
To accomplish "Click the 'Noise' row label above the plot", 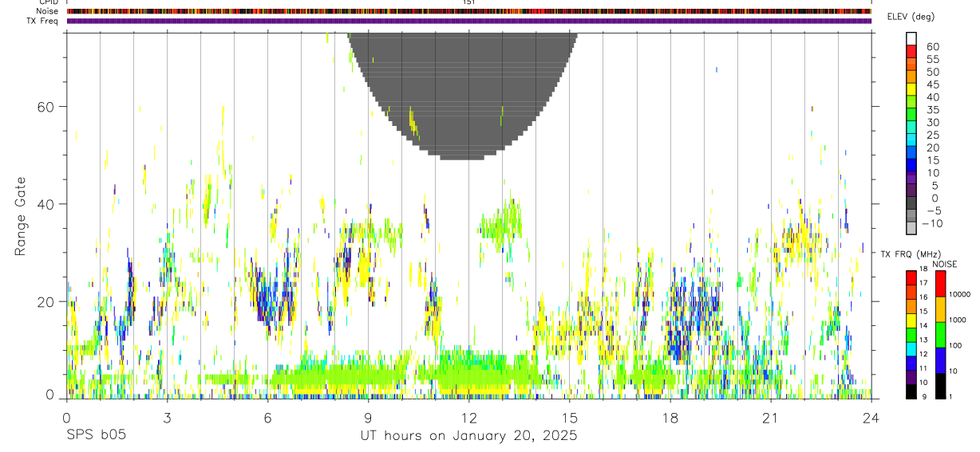I will [48, 11].
